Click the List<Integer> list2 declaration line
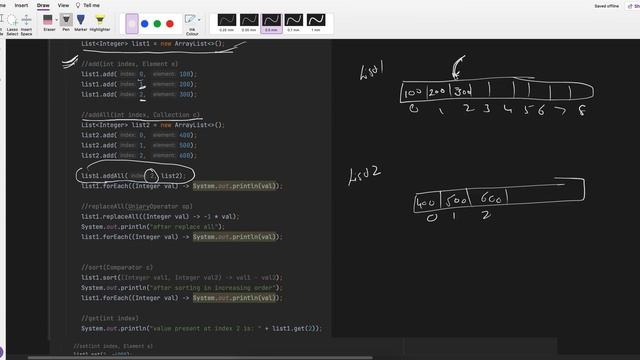 (153, 125)
